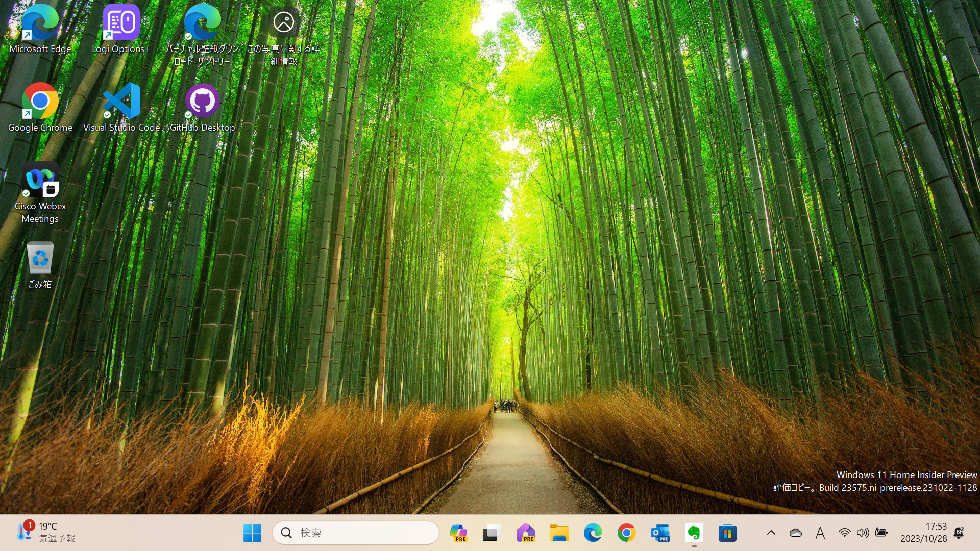Select the Google Chrome desktop shortcut
980x551 pixels.
tap(40, 108)
